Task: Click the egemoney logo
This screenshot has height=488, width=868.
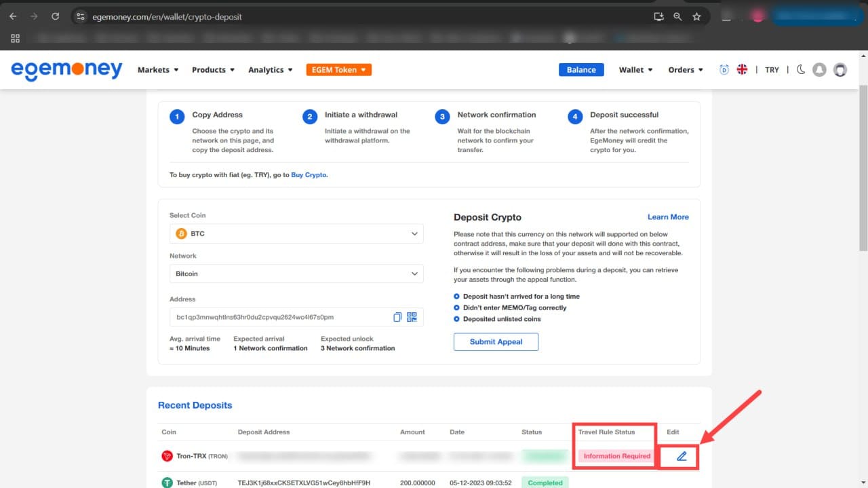Action: [66, 69]
